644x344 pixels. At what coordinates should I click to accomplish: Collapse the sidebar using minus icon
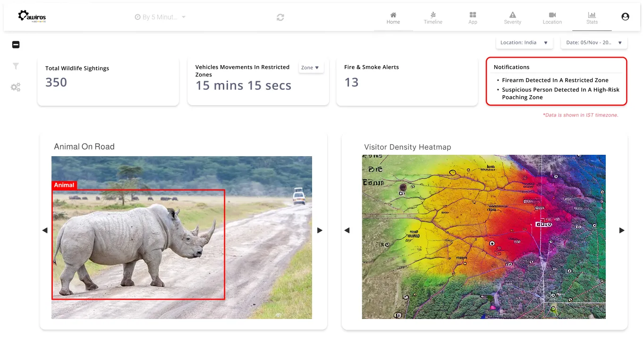pyautogui.click(x=16, y=45)
